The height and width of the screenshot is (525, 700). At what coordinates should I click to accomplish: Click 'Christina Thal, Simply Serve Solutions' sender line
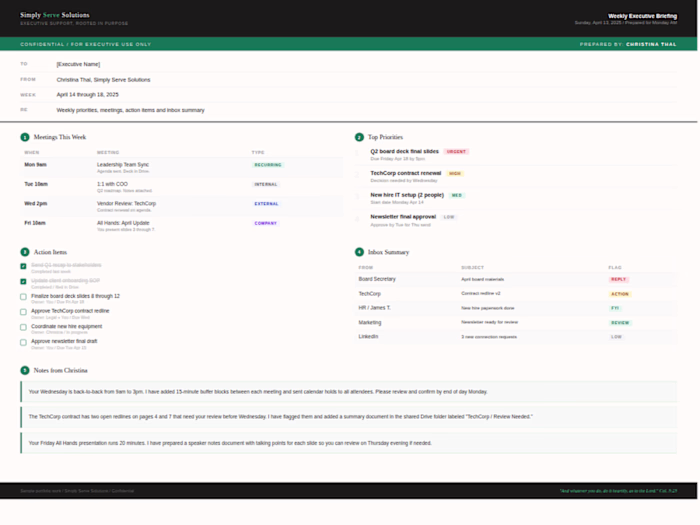click(103, 80)
